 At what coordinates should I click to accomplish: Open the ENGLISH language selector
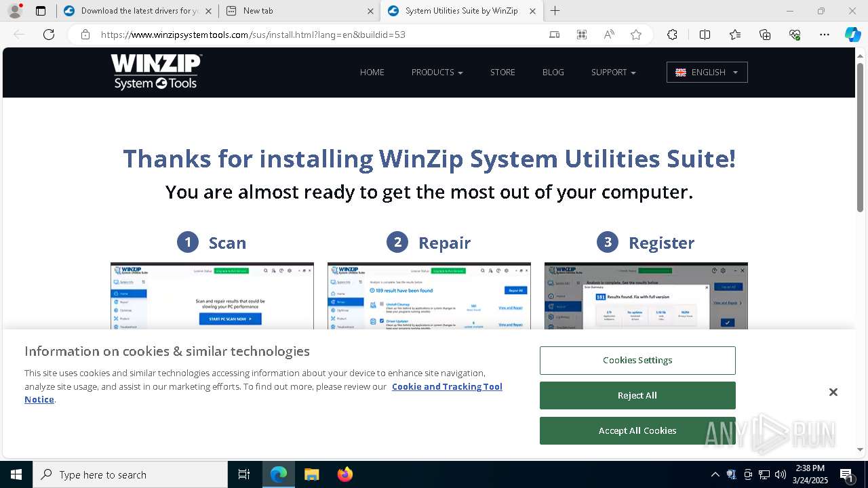tap(707, 73)
